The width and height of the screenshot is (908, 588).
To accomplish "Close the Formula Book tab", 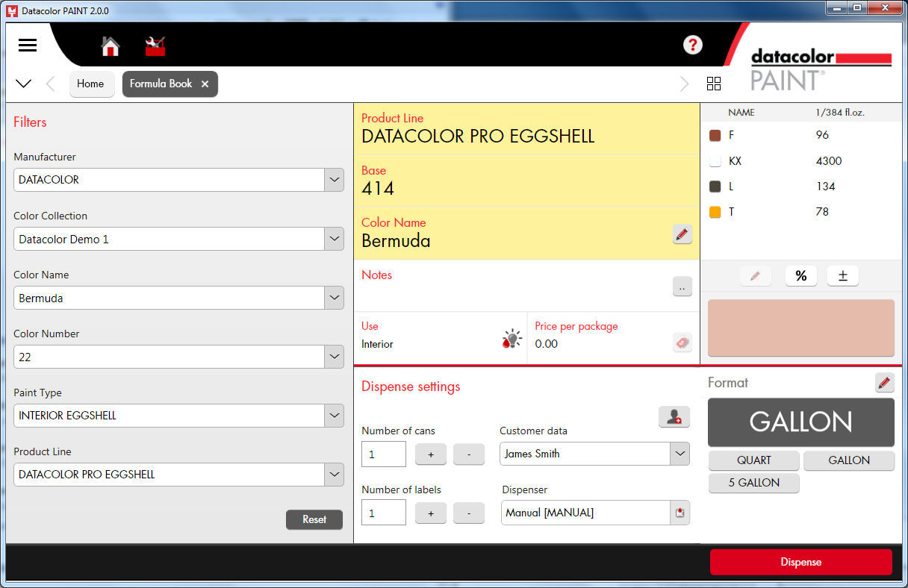I will point(205,84).
